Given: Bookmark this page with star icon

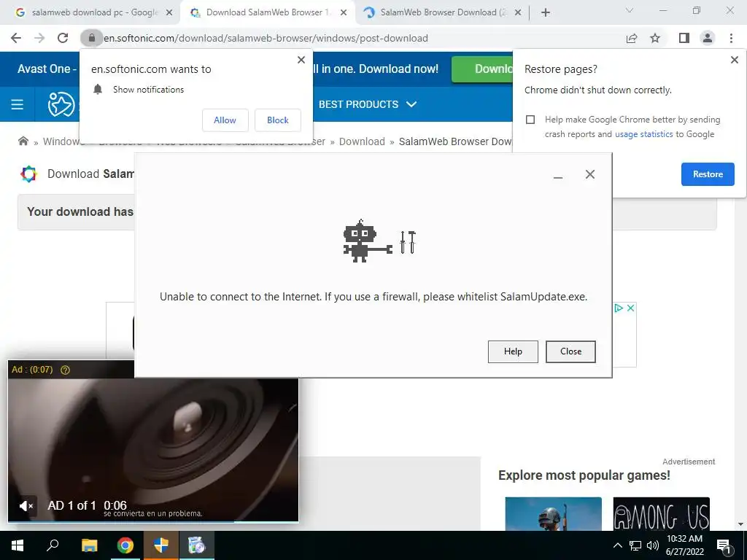Looking at the screenshot, I should (x=656, y=38).
